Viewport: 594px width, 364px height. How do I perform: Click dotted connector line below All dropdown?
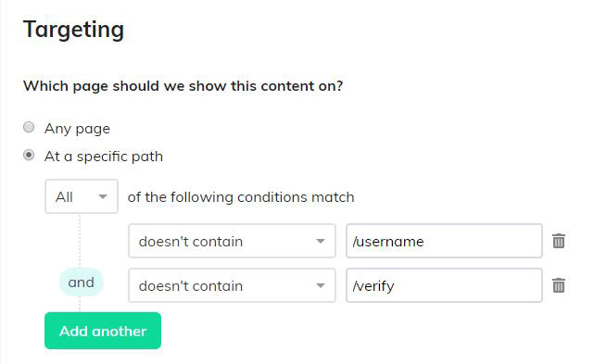(80, 240)
